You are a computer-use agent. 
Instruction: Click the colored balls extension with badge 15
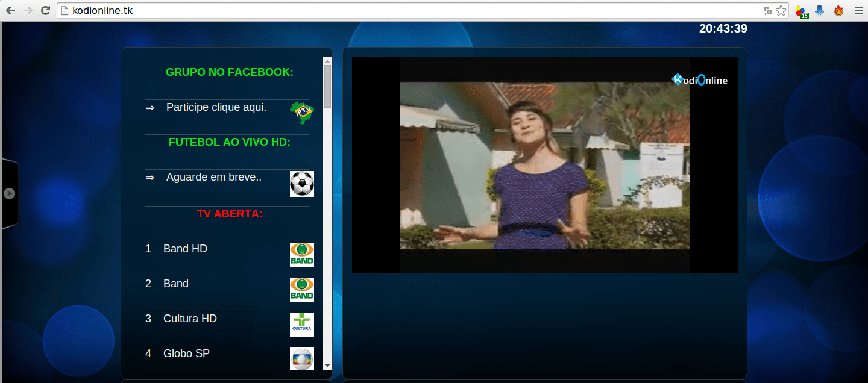pos(801,11)
